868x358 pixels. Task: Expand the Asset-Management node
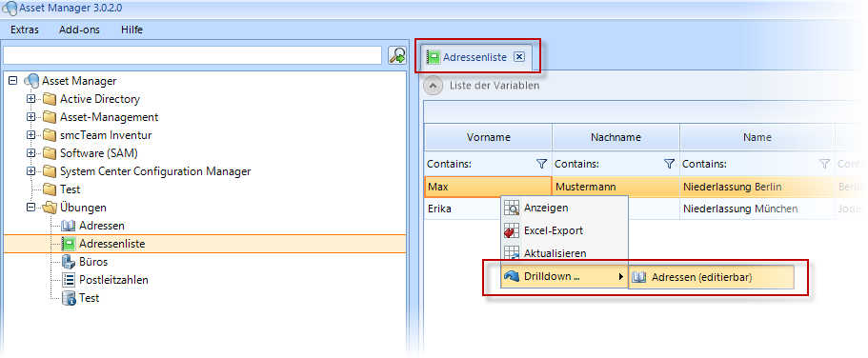[31, 117]
